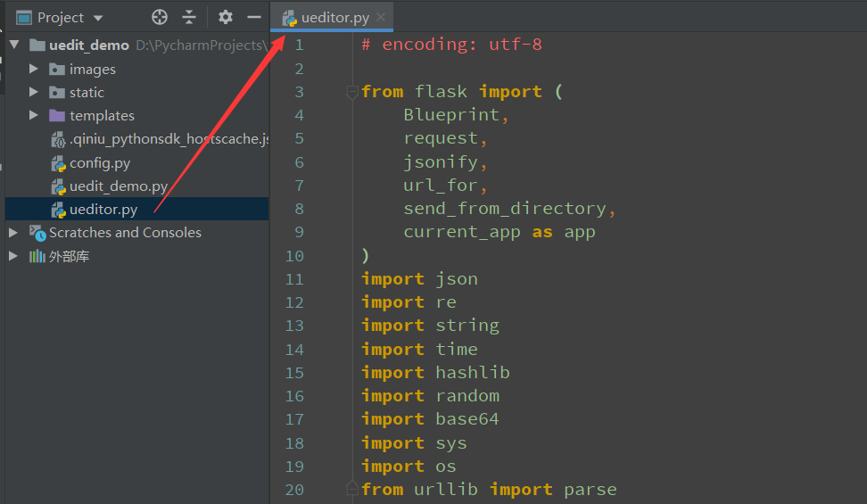Click the closing parenthesis on line 10
The image size is (867, 504).
coord(366,256)
